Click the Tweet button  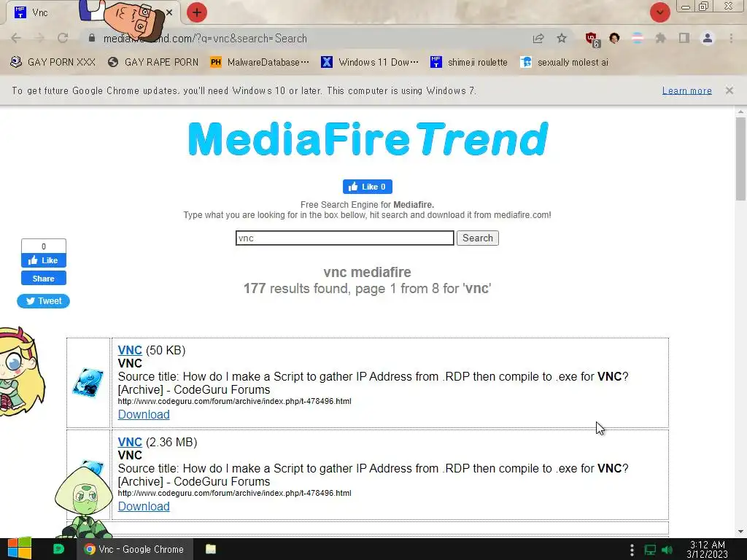[43, 301]
